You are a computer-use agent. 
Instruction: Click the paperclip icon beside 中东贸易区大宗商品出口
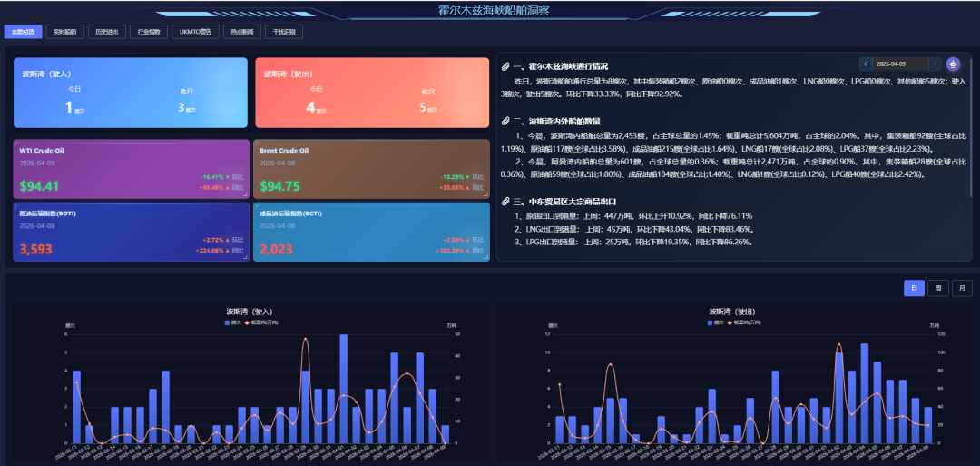pyautogui.click(x=505, y=202)
